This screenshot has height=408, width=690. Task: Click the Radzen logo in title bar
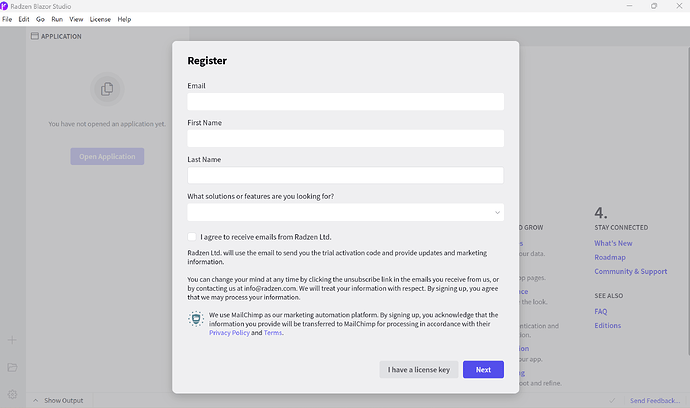click(x=6, y=6)
